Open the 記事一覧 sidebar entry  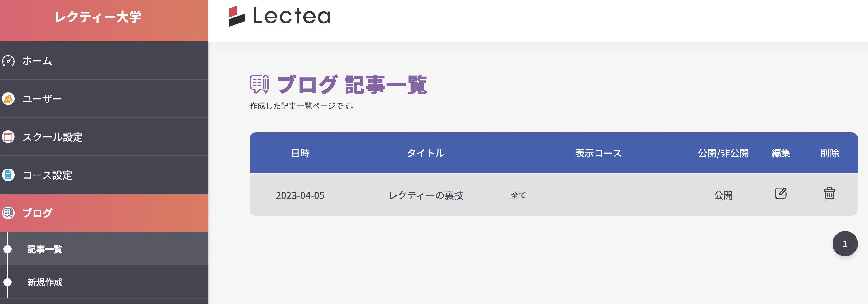click(x=45, y=249)
